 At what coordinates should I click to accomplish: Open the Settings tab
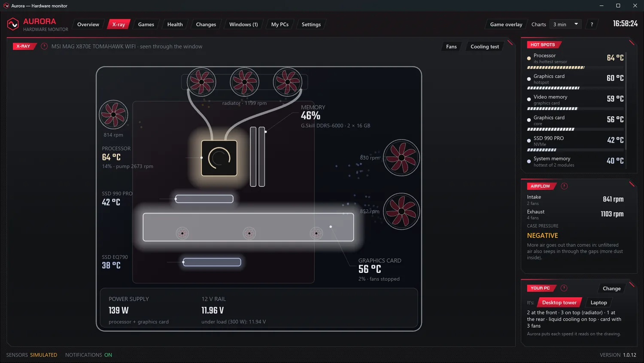[311, 24]
